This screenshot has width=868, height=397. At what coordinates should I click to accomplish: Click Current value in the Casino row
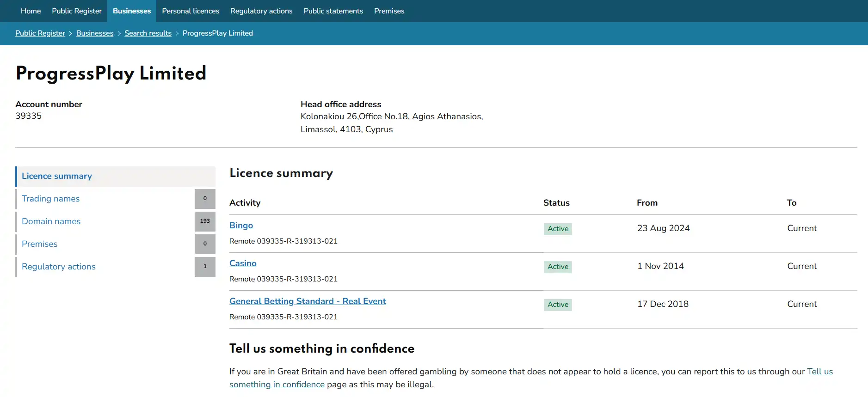(x=802, y=266)
